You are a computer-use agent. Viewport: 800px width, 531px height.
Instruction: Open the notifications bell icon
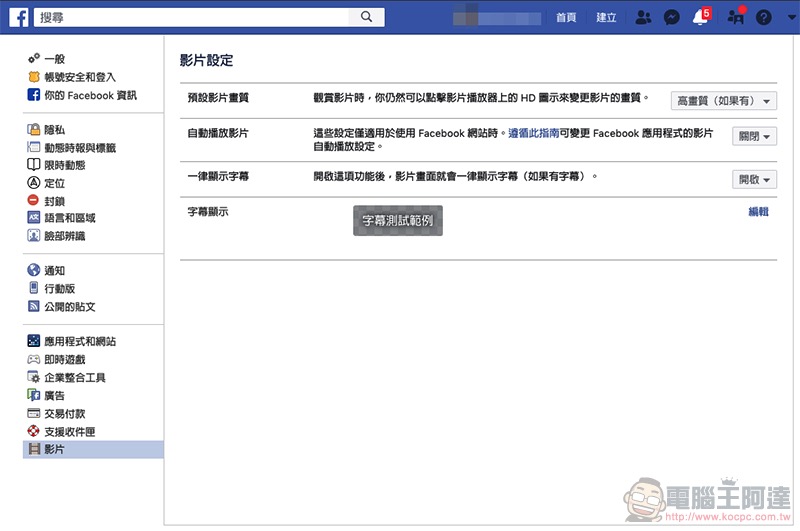pyautogui.click(x=701, y=17)
